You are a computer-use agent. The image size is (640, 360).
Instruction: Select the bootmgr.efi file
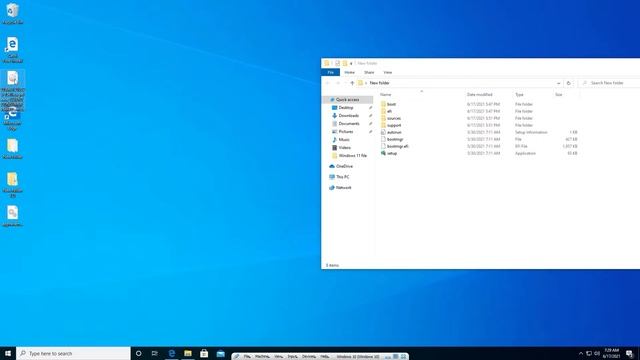click(x=397, y=146)
